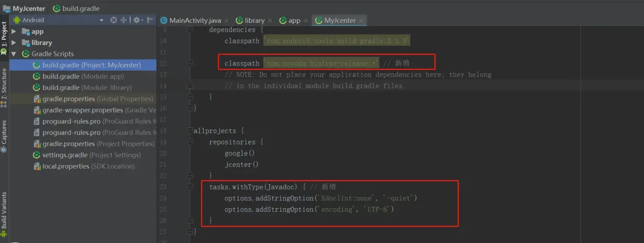Click build.gradle in the breadcrumb bar

[81, 8]
